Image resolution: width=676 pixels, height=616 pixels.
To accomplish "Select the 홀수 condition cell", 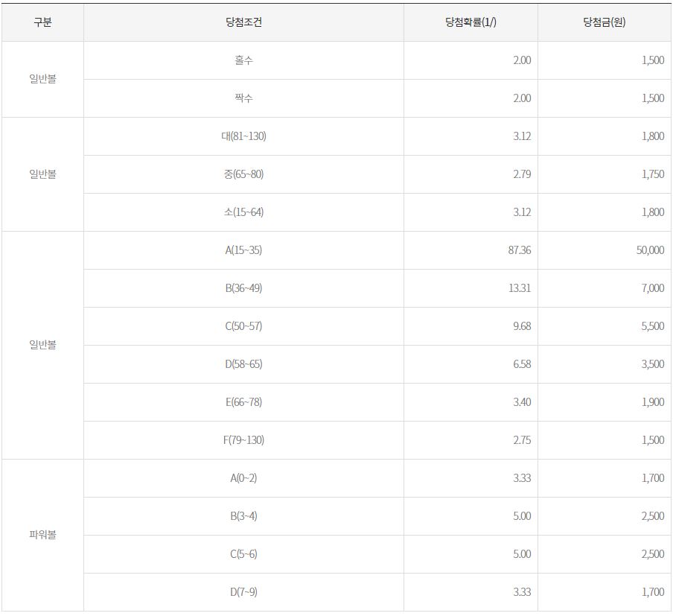I will [x=243, y=60].
